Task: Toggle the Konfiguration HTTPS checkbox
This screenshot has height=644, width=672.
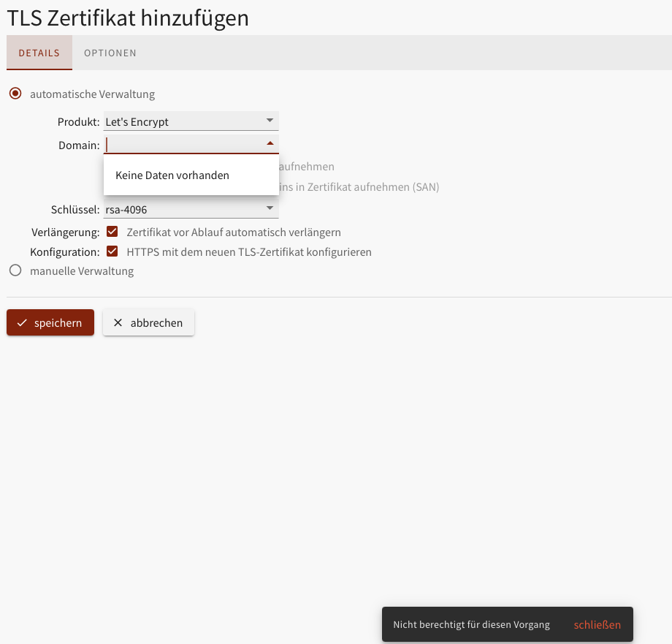Action: (x=112, y=251)
